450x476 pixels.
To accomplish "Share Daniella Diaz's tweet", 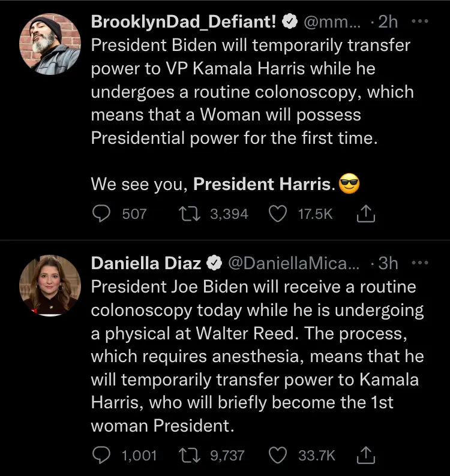I will click(x=365, y=456).
